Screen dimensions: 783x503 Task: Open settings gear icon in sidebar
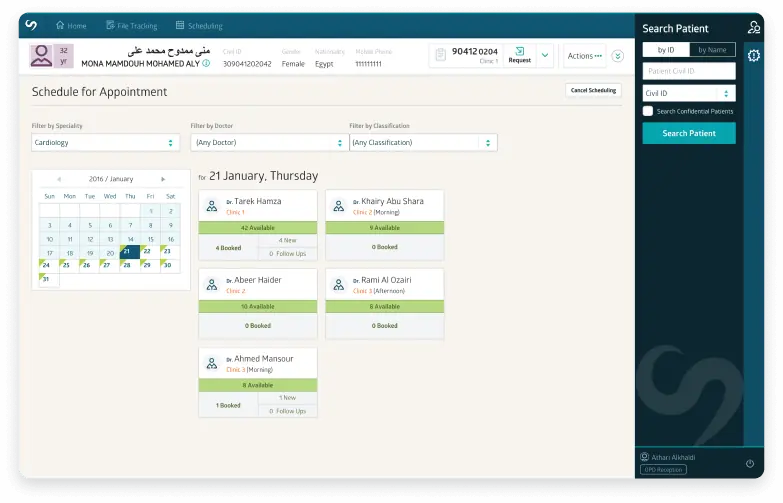click(x=754, y=55)
